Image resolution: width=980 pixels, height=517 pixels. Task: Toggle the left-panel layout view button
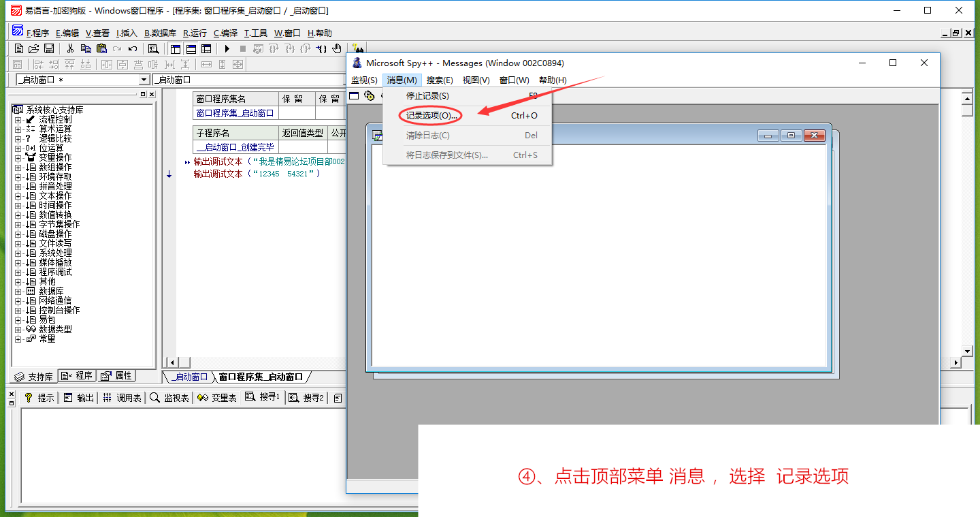[176, 48]
